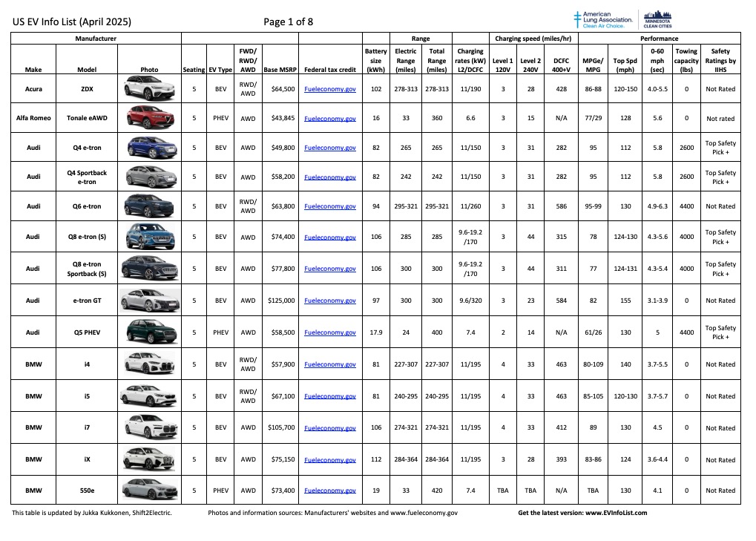Click the 77/29 MPGe cell for Tonale
The height and width of the screenshot is (541, 756).
pos(593,118)
